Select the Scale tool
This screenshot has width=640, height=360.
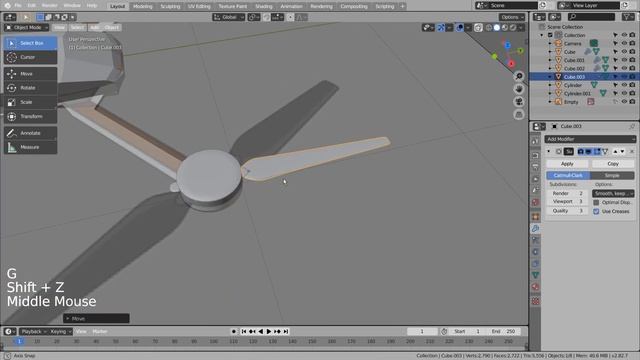click(x=31, y=102)
